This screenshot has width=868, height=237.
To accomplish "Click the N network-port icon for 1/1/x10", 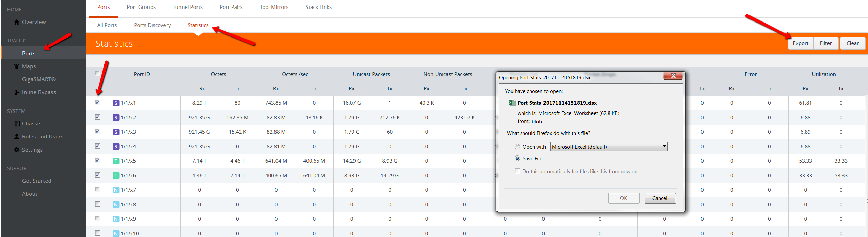I will pyautogui.click(x=116, y=234).
